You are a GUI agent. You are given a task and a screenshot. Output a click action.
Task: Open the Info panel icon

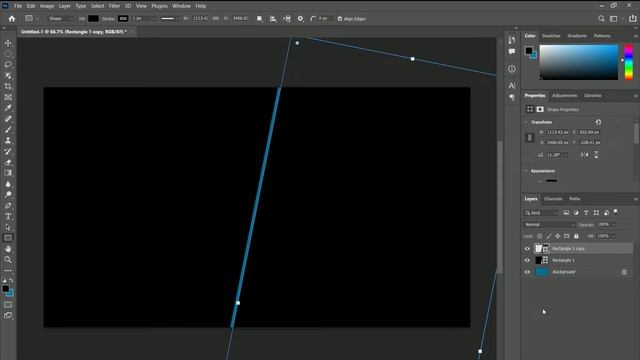(512, 69)
